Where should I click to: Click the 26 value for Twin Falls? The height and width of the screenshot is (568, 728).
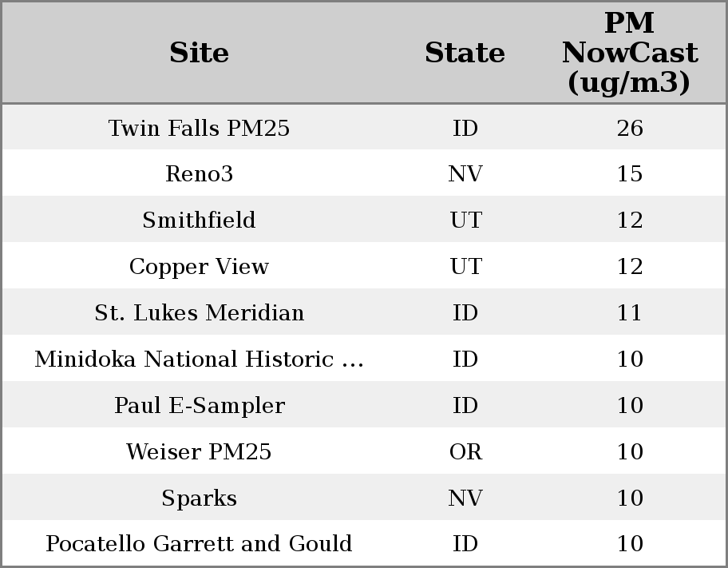tap(629, 128)
